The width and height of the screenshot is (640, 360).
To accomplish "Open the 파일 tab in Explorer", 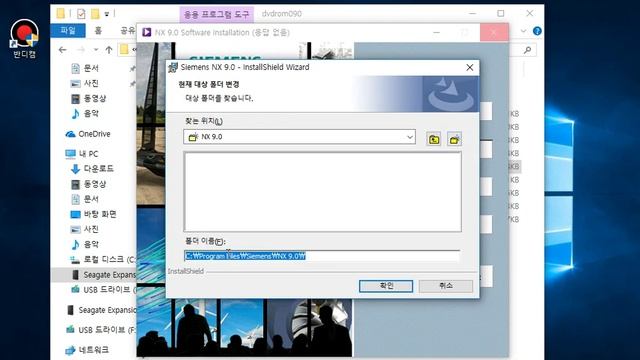I will (x=68, y=31).
